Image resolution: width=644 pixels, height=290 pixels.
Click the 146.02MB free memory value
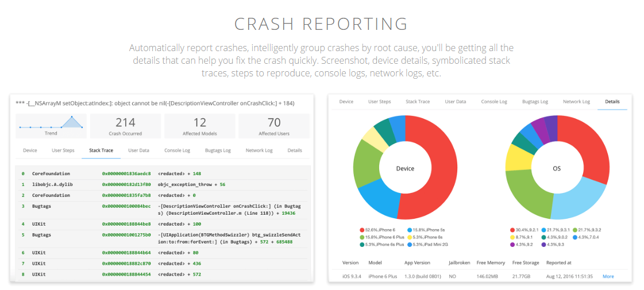tap(488, 276)
